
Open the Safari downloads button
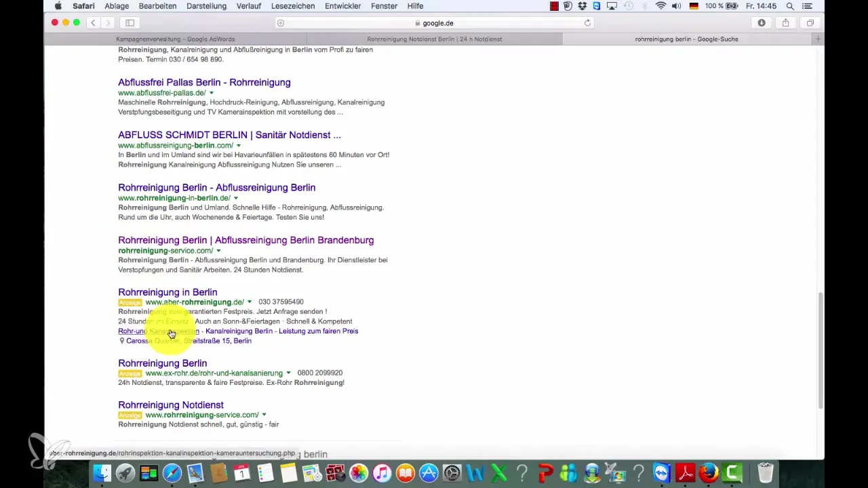(762, 22)
